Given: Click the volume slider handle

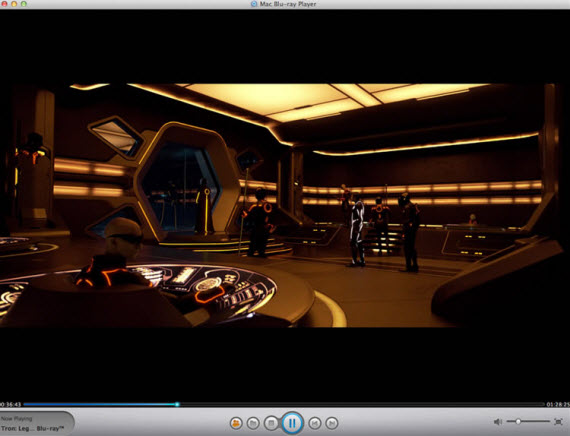Looking at the screenshot, I should click(518, 421).
